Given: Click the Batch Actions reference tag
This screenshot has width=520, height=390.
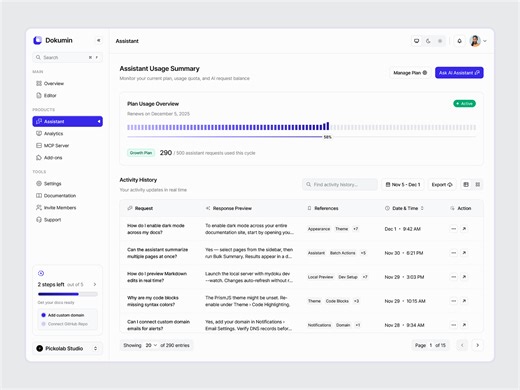Looking at the screenshot, I should [343, 253].
